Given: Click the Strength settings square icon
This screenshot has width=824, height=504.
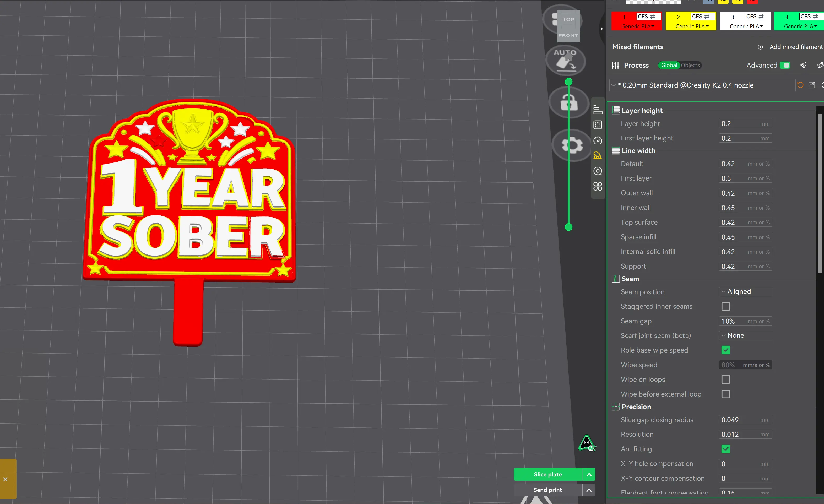Looking at the screenshot, I should (x=598, y=125).
